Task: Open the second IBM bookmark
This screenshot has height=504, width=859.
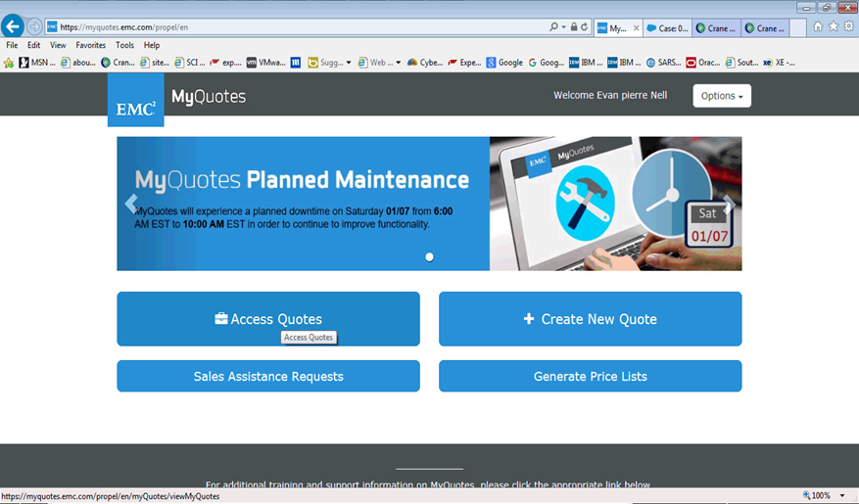Action: pyautogui.click(x=624, y=63)
